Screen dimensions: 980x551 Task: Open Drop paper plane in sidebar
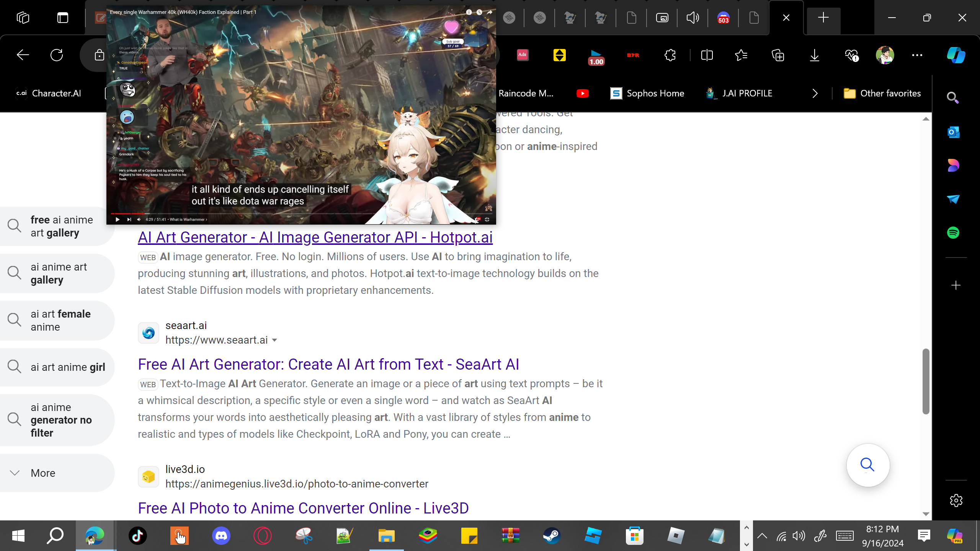[953, 199]
